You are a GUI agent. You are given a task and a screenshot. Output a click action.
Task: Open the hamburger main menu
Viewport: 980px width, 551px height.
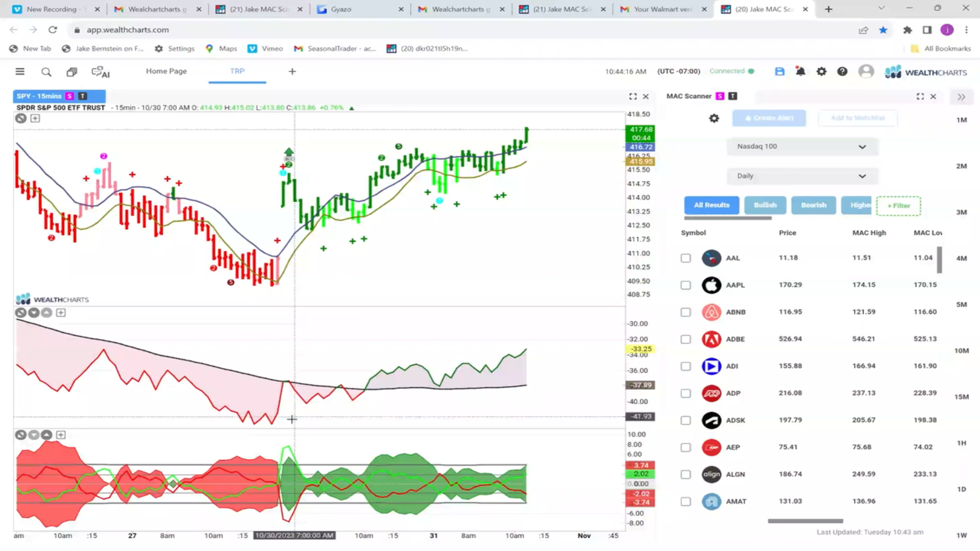[20, 71]
